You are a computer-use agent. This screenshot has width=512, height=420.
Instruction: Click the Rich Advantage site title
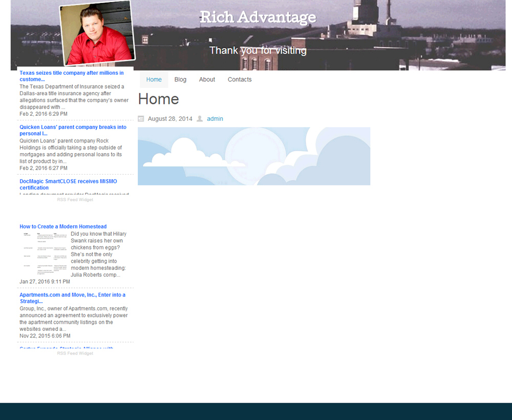258,17
